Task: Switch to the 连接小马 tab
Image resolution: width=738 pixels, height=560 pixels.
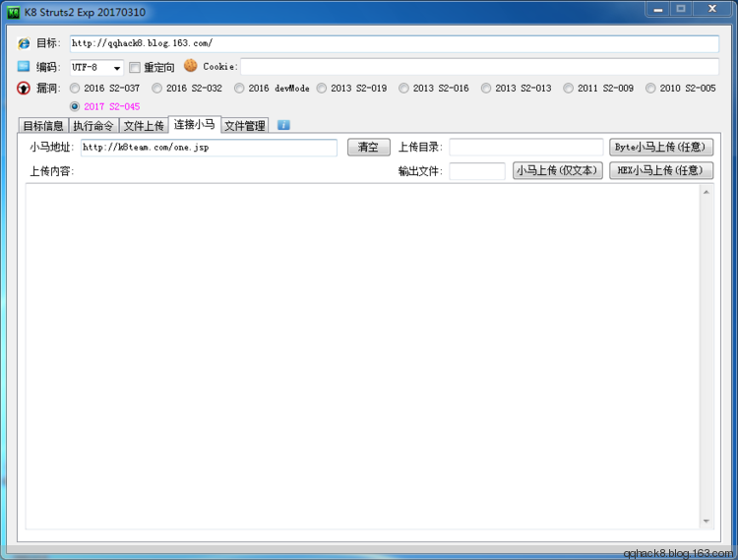Action: tap(195, 124)
